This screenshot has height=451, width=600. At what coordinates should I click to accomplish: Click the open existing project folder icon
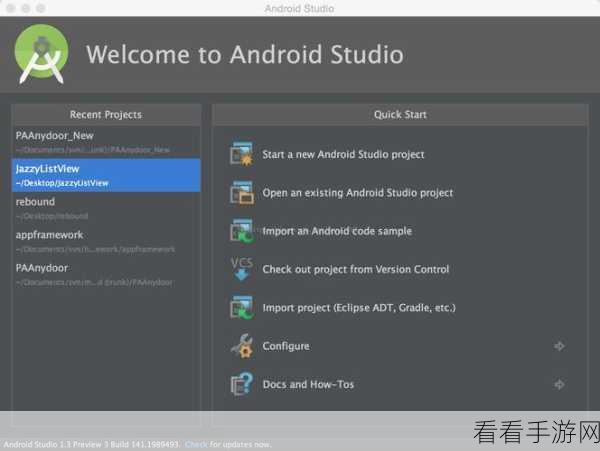coord(241,192)
